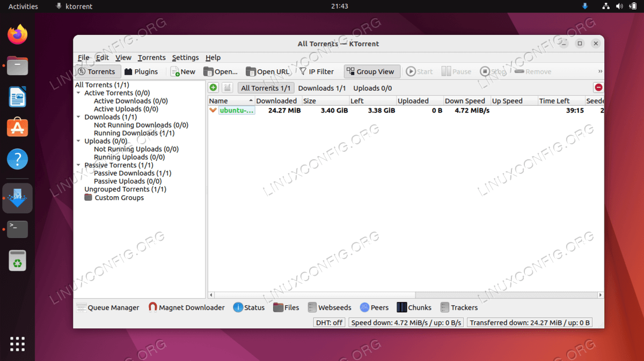
Task: Click the Open... toolbar button
Action: (x=221, y=71)
